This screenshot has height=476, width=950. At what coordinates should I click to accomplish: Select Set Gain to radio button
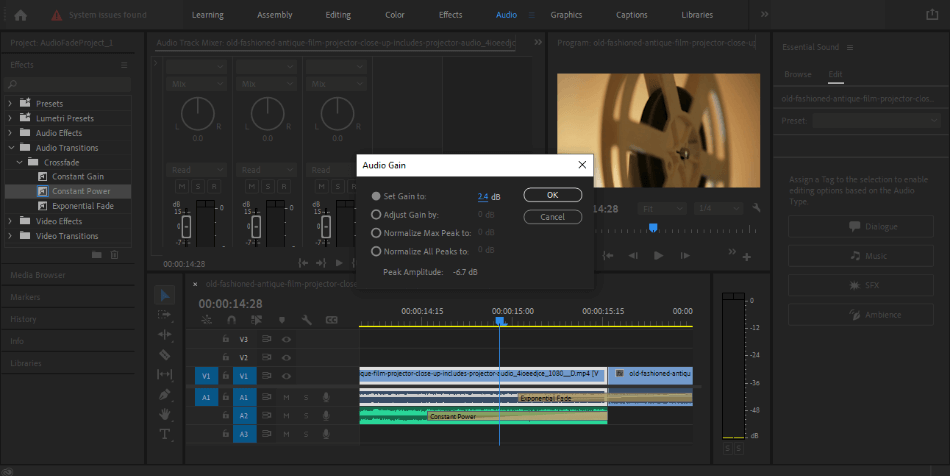point(376,196)
